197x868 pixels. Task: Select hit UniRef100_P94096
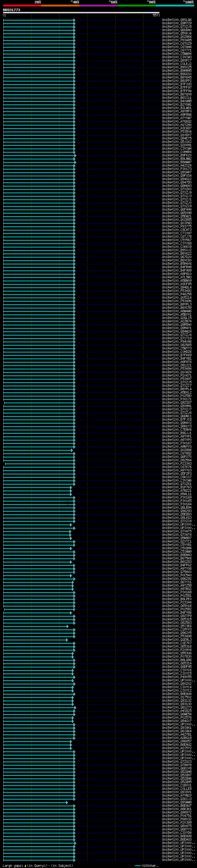tap(177, 341)
